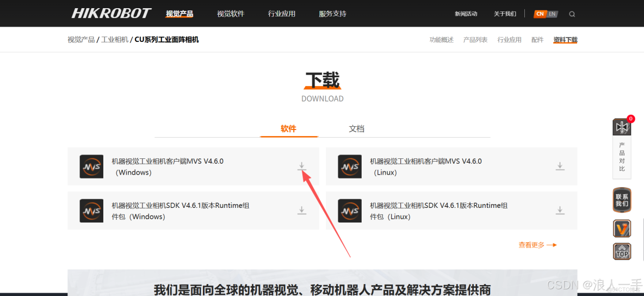This screenshot has height=296, width=644.
Task: Download MVS V4.6.0 Windows client
Action: coord(302,166)
